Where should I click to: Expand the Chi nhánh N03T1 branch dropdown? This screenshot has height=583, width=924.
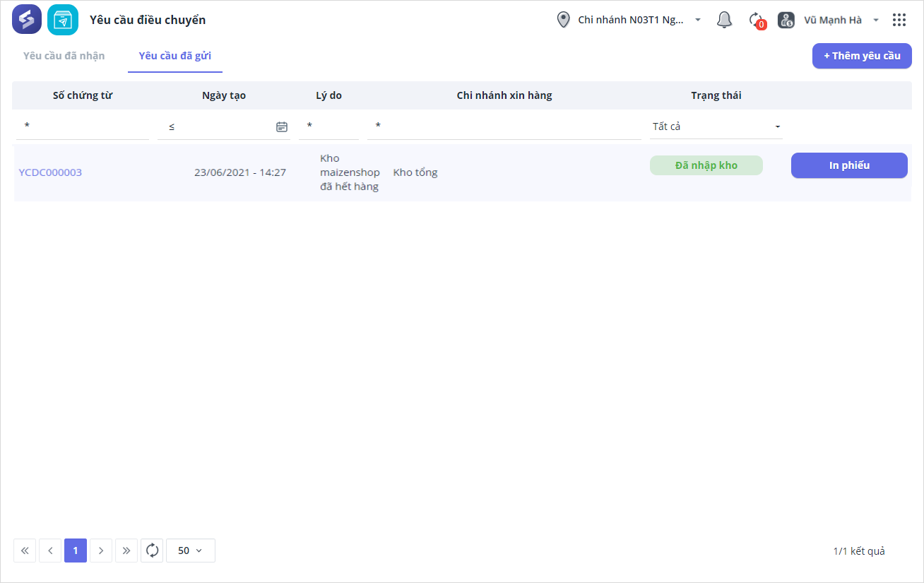(x=698, y=20)
